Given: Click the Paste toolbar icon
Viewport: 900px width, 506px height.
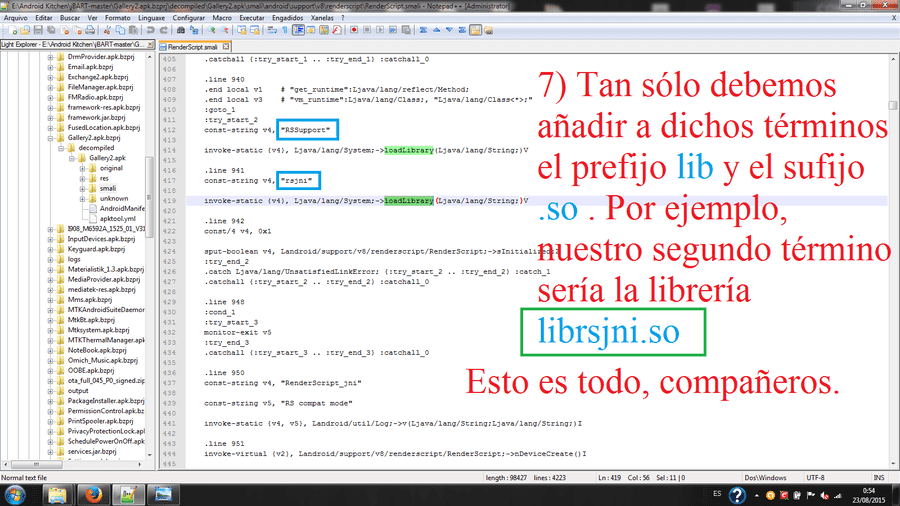Looking at the screenshot, I should [133, 30].
